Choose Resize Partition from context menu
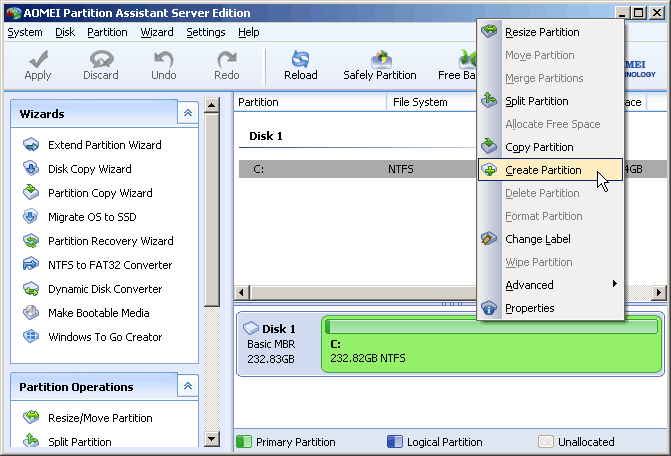 tap(550, 32)
